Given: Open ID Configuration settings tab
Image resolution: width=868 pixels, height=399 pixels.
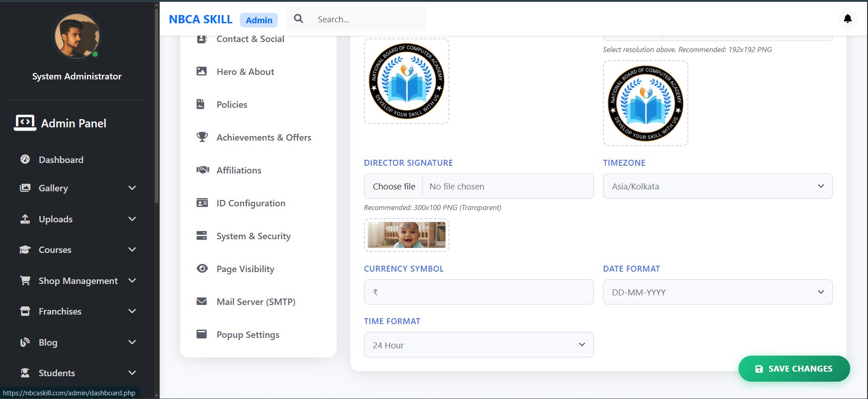Looking at the screenshot, I should point(251,203).
